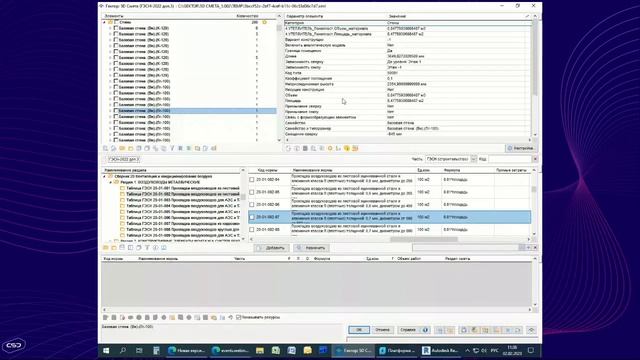Tick checkbox of highlighted Базовая стена row
Screen dimensions: 640x360
point(116,111)
